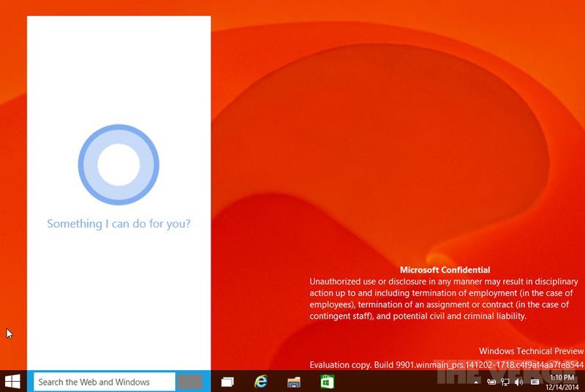The image size is (585, 392).
Task: Click the empty white Cortana panel area
Action: coord(118,307)
